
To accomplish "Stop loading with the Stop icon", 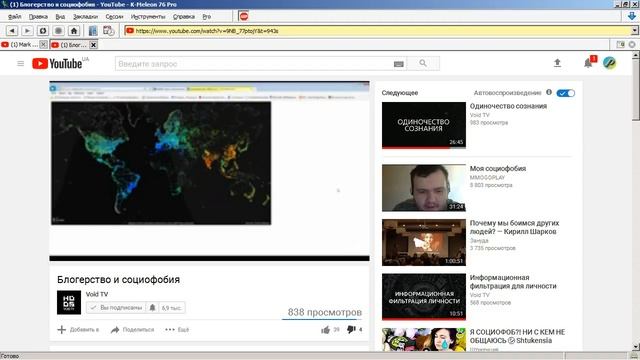I will [x=58, y=31].
